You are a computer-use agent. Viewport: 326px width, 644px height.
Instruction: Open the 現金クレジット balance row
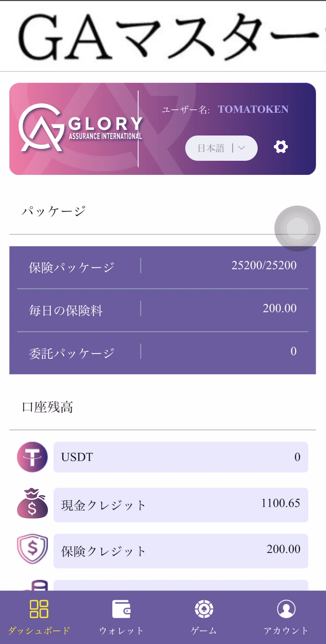(181, 505)
